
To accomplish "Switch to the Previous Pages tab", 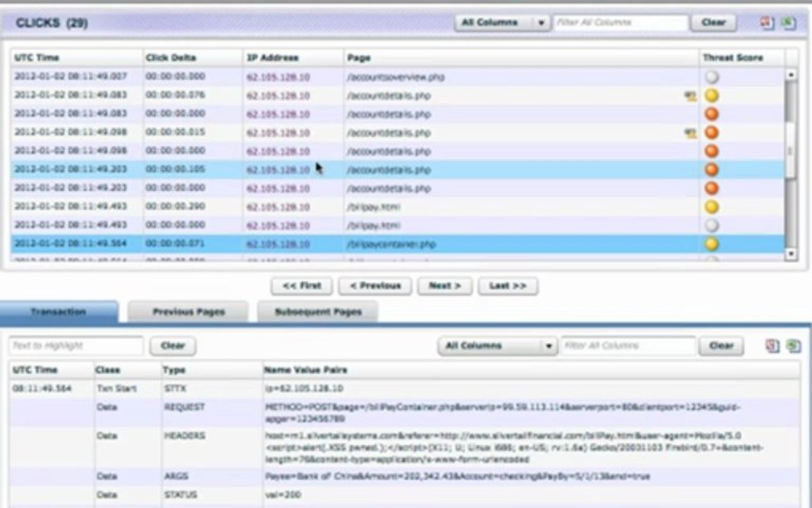I will (188, 312).
